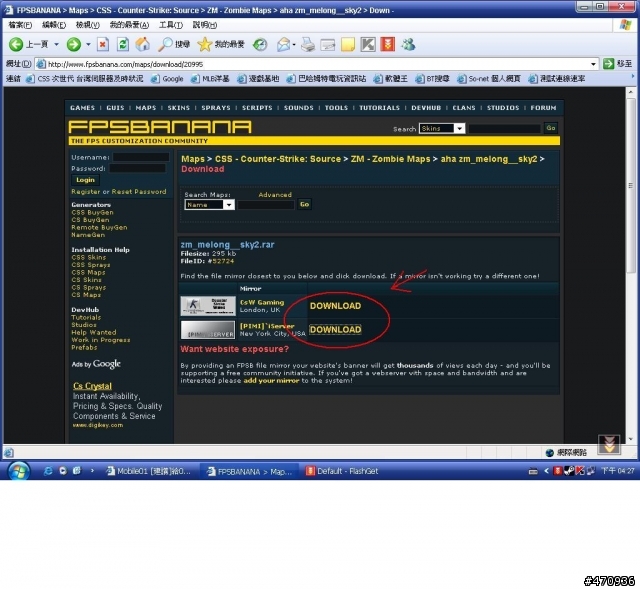
Task: Click the yellow note toolbar icon
Action: pos(348,44)
